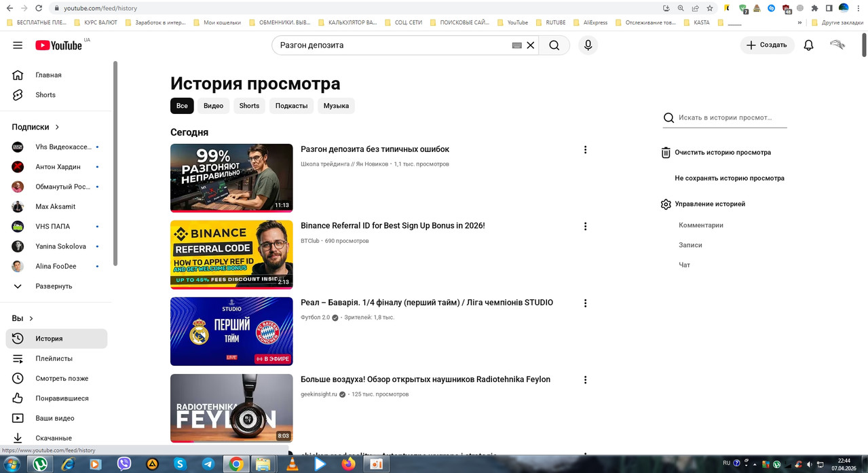Click title Binance Referral ID for Best Sign Up Bonus
The image size is (868, 473).
tap(392, 226)
